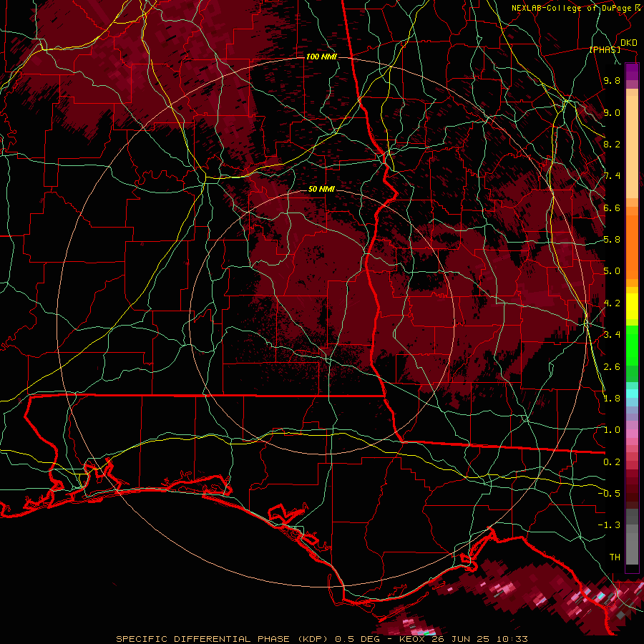Viewport: 644px width, 644px height.
Task: Click the [PHAS] units label
Action: tap(605, 50)
